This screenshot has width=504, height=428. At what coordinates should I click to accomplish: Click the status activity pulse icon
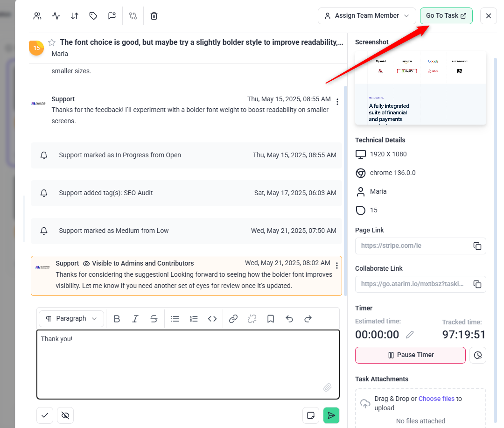56,16
